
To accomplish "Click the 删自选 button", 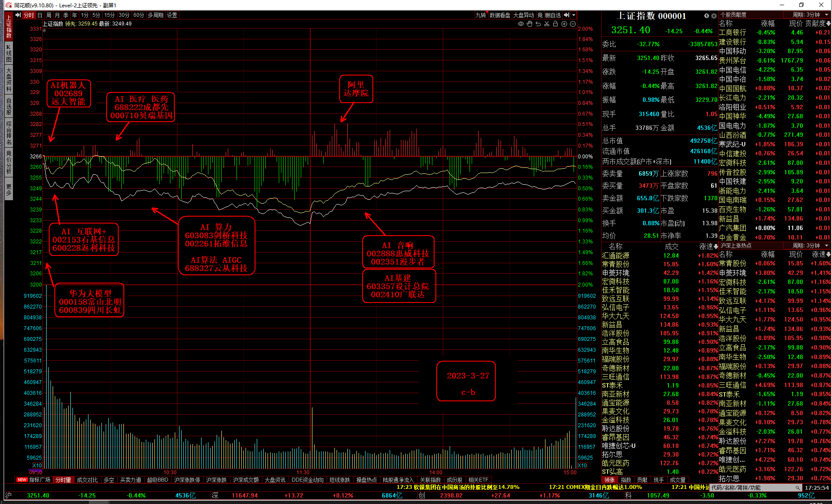I will click(x=553, y=15).
